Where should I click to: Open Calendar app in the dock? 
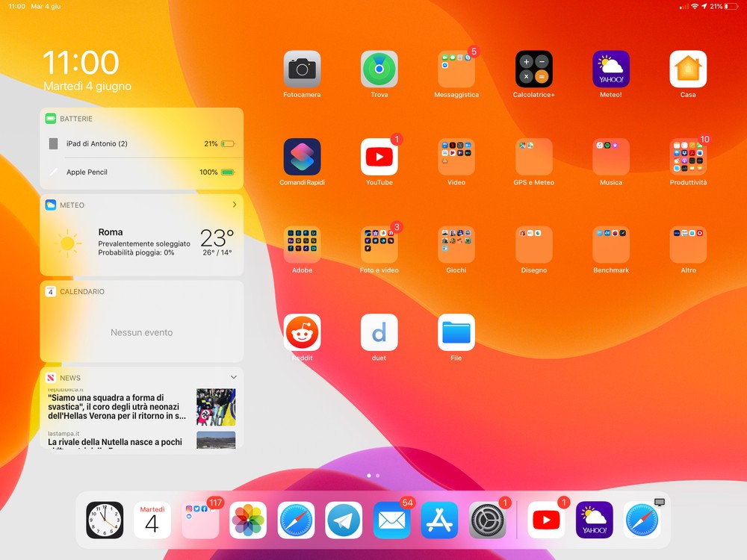point(152,520)
